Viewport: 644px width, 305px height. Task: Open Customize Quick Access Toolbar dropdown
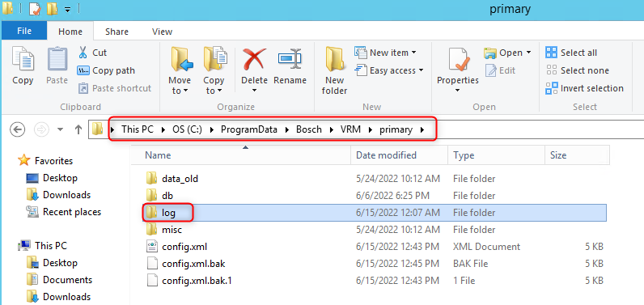(x=67, y=9)
